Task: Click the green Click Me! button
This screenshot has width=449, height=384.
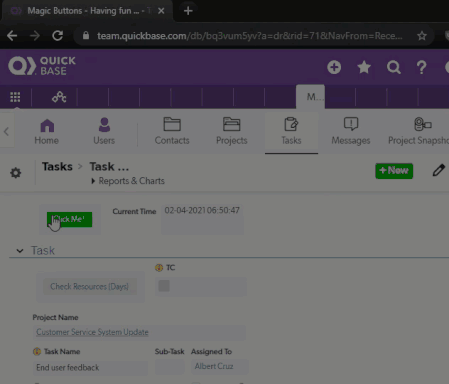Action: tap(69, 219)
